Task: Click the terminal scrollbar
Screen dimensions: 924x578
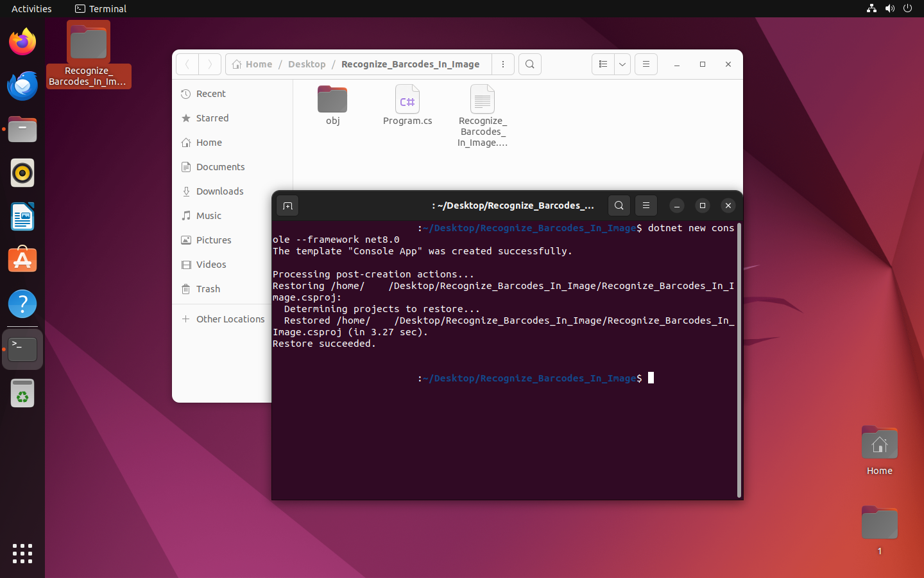Action: 739,360
